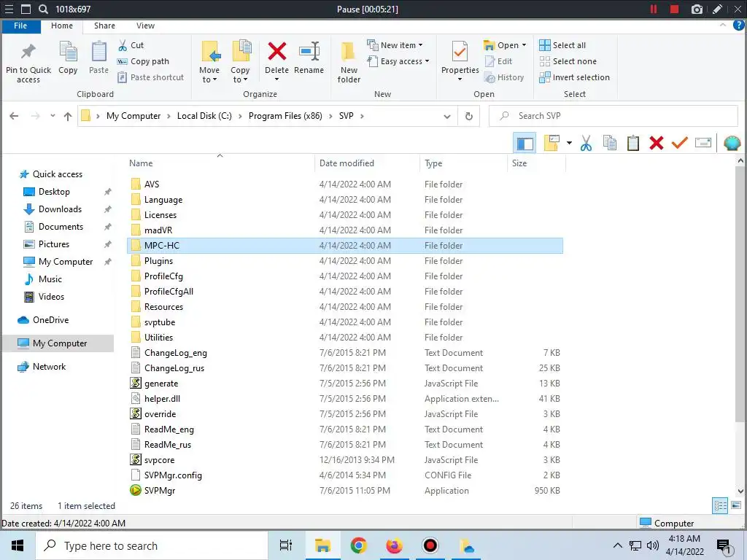Click Copy path in the ribbon

143,61
